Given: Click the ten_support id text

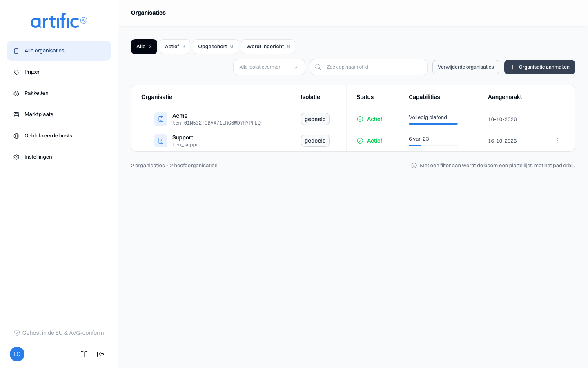Looking at the screenshot, I should (x=188, y=145).
